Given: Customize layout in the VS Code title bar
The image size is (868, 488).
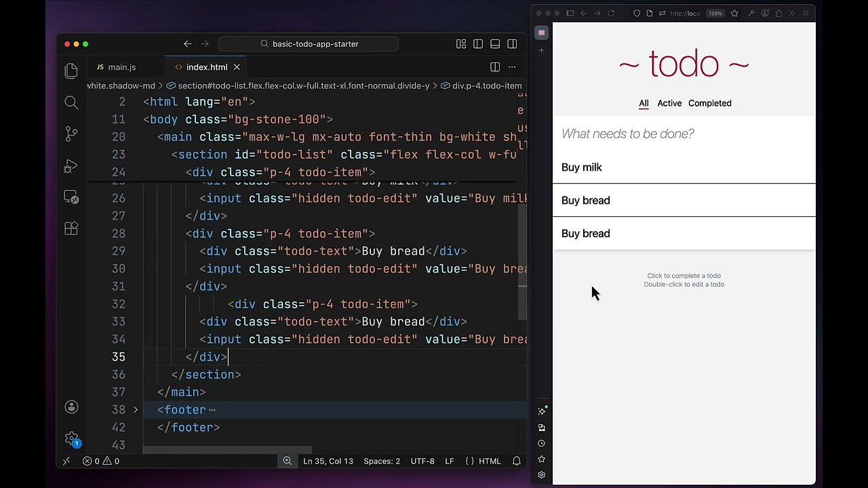Looking at the screenshot, I should pos(461,44).
